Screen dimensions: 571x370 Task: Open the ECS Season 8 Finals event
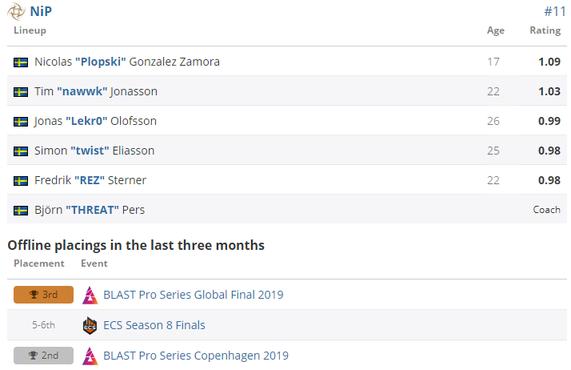(154, 325)
